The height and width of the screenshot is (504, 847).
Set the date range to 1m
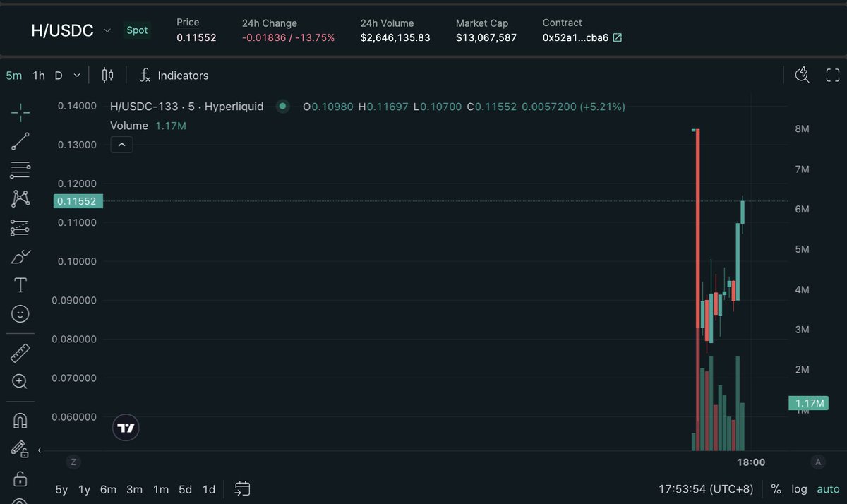[161, 489]
